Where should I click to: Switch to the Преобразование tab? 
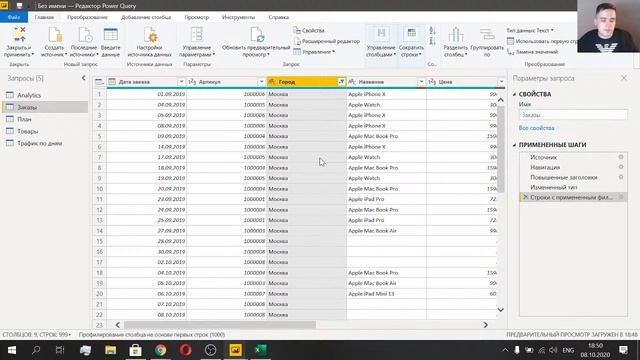[x=87, y=17]
